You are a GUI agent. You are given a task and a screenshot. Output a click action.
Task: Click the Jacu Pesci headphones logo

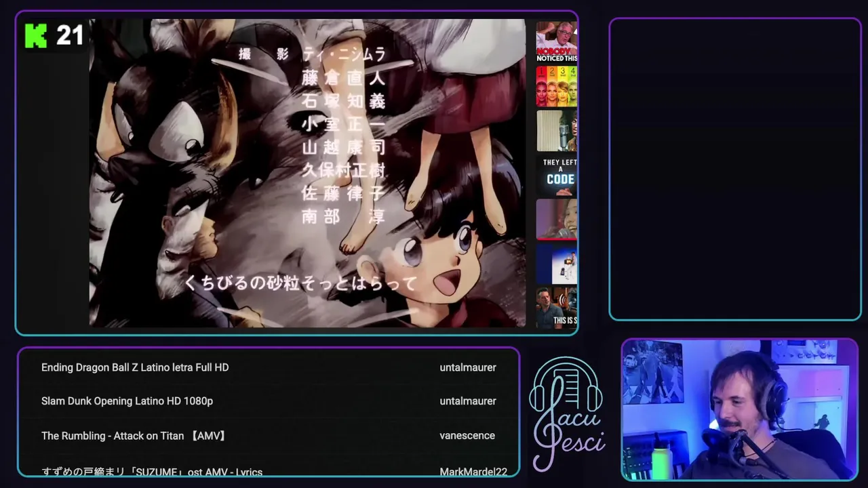(x=568, y=413)
